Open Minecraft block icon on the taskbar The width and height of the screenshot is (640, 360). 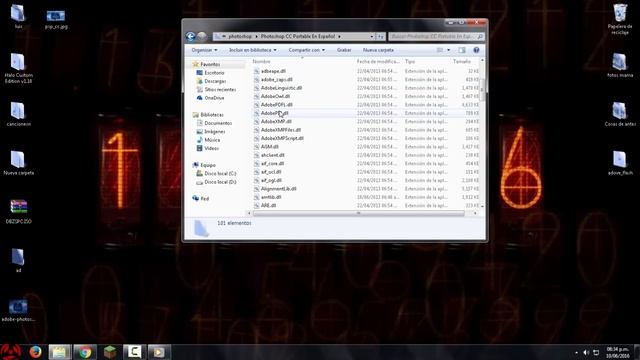tap(109, 351)
